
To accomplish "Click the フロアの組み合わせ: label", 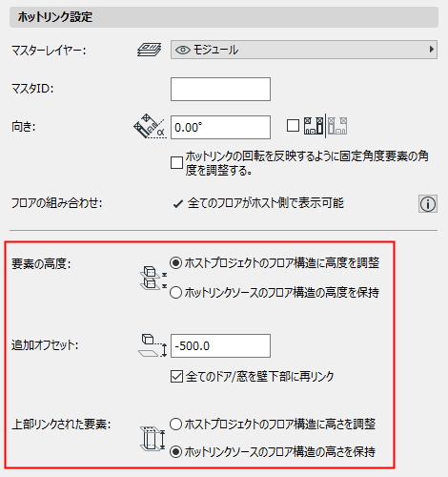I will [57, 203].
